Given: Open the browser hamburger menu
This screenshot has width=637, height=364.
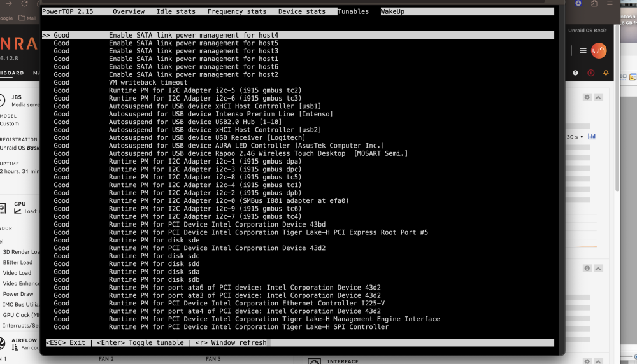Looking at the screenshot, I should coord(610,3).
